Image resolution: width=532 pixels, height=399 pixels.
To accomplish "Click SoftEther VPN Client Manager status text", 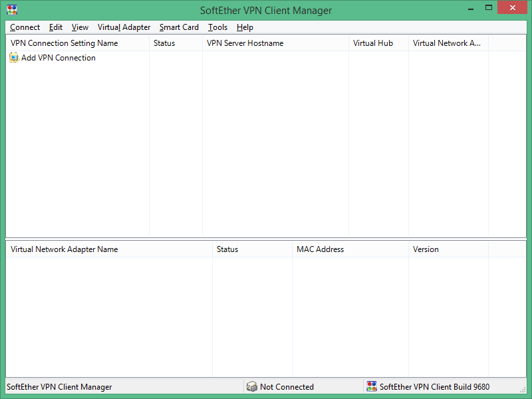I will pyautogui.click(x=59, y=387).
